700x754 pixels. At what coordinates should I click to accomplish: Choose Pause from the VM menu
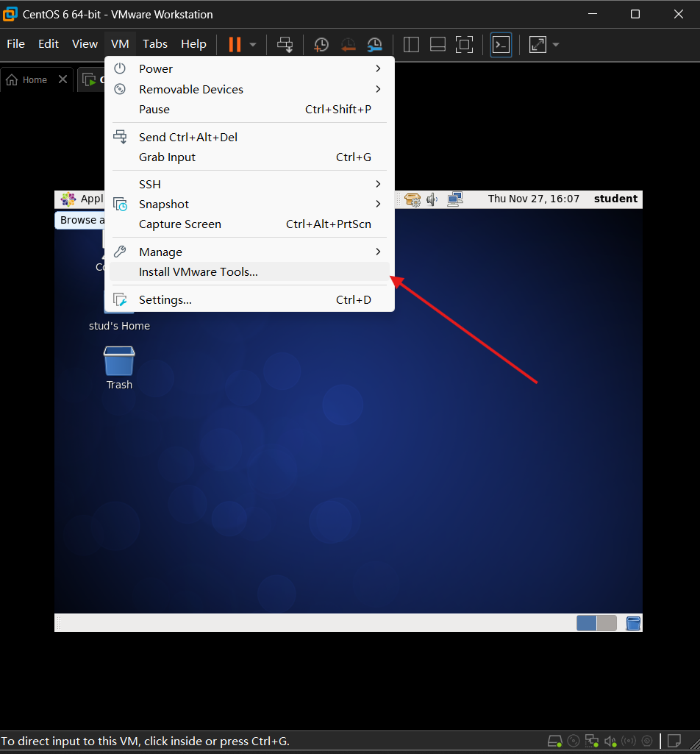[249, 109]
